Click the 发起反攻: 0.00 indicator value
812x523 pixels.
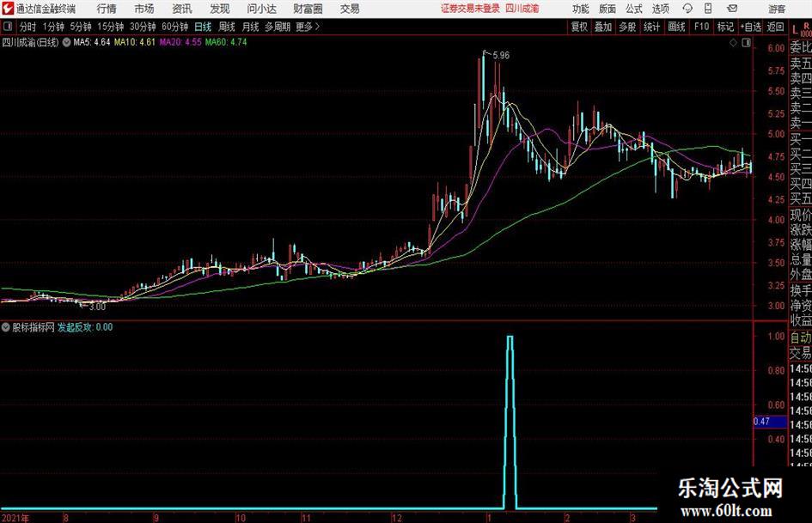[x=85, y=327]
